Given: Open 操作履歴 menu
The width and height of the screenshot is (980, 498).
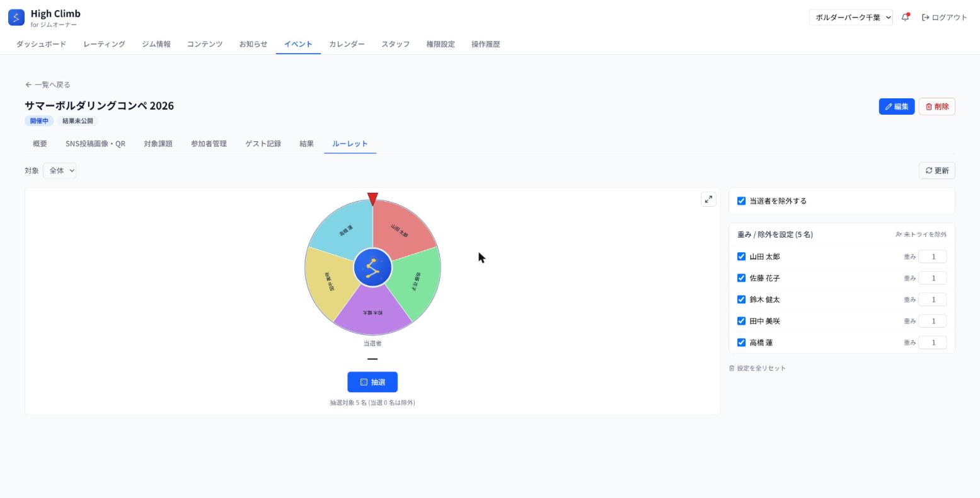Looking at the screenshot, I should 485,44.
